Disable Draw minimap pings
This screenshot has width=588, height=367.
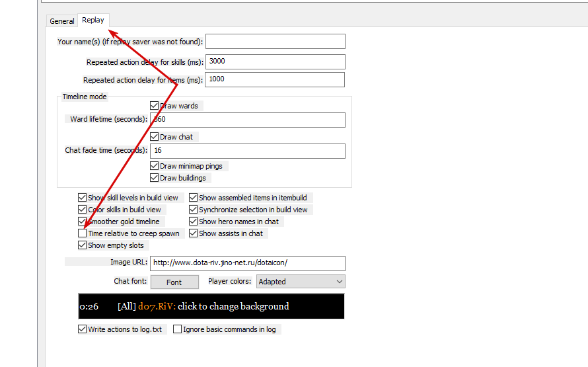[154, 166]
